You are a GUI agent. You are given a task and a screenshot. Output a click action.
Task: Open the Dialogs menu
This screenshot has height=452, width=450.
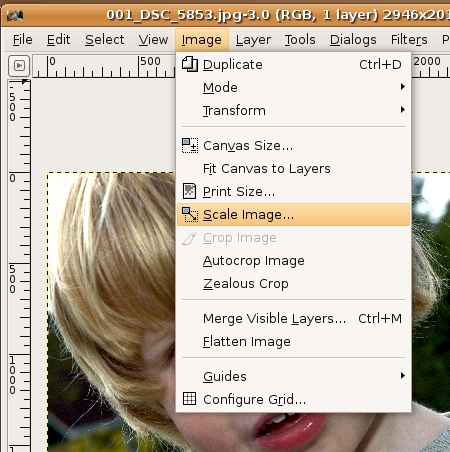(x=353, y=40)
